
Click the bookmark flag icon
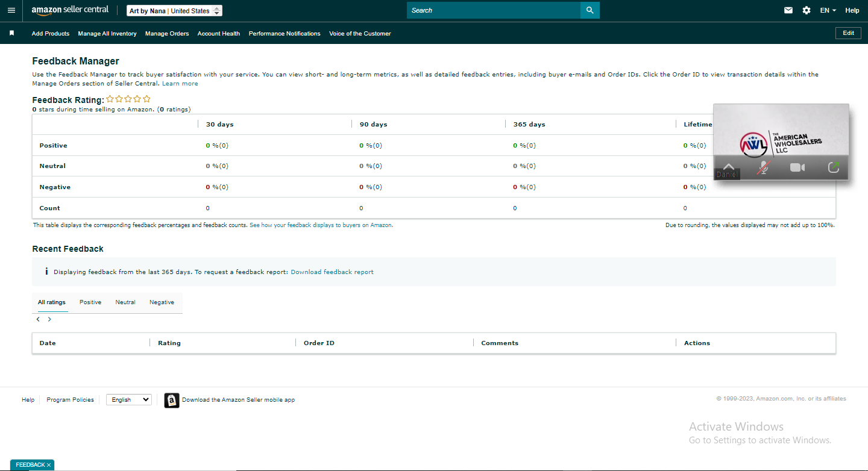[x=11, y=33]
